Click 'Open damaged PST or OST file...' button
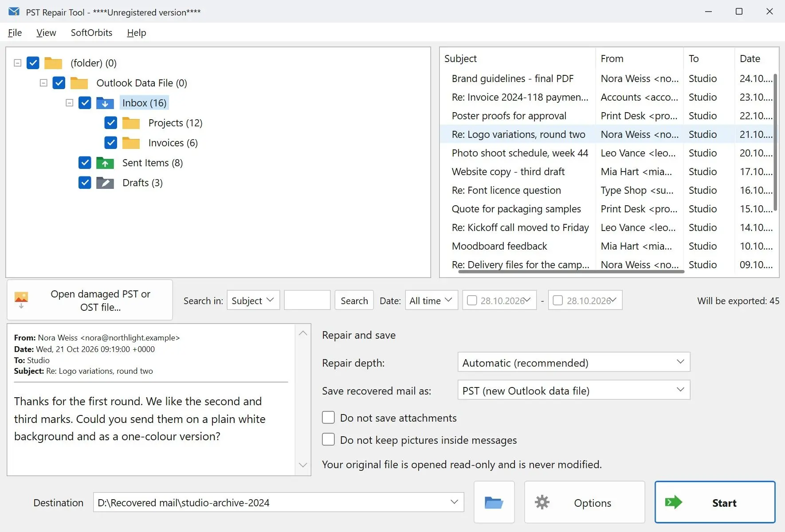The width and height of the screenshot is (785, 532). point(90,300)
